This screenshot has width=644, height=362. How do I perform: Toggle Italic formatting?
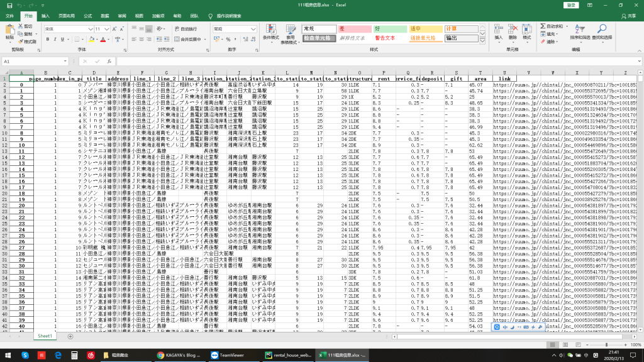(x=57, y=39)
